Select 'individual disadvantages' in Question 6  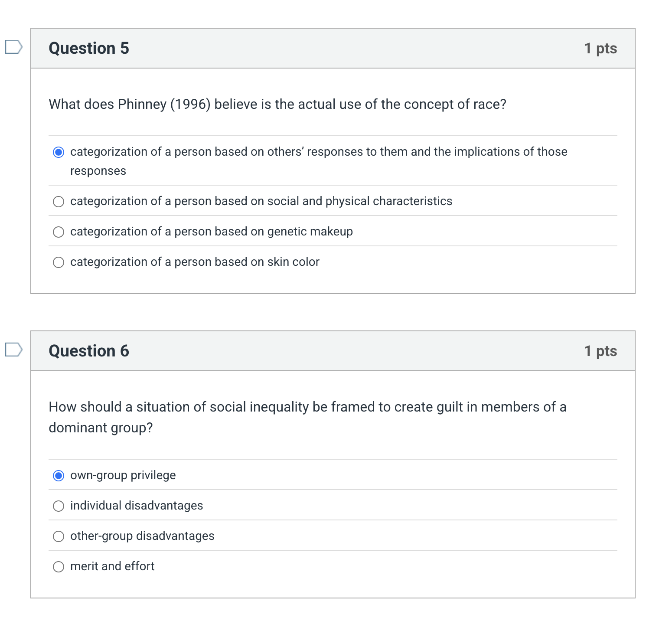pos(59,506)
